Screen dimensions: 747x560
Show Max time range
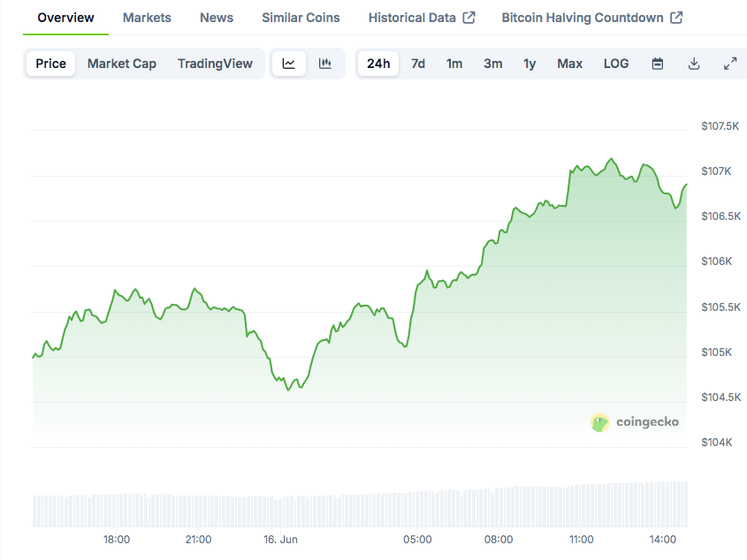point(570,64)
